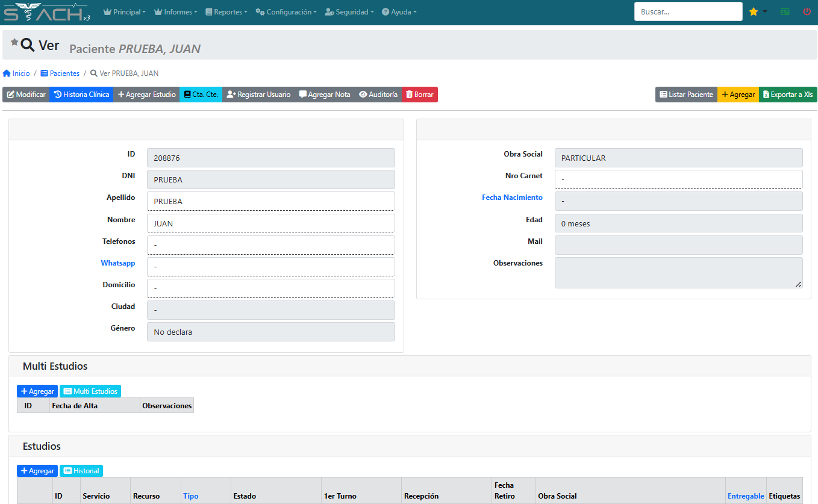This screenshot has width=818, height=504.
Task: Toggle the star beside Ver heading
Action: point(14,42)
